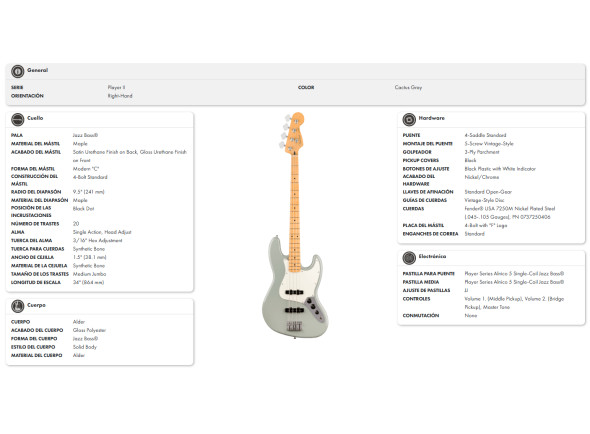Click the CONMUTACIÓN label
590x434 pixels.
[x=421, y=315]
